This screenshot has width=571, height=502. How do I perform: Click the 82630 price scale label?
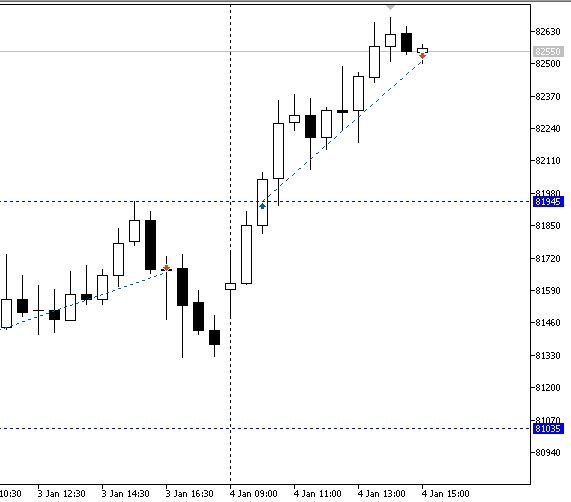[548, 32]
